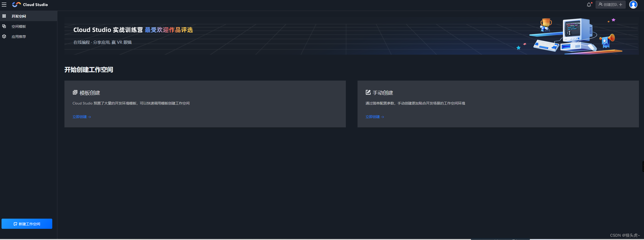
Task: Click the 新建工作空间 button
Action: pos(27,224)
